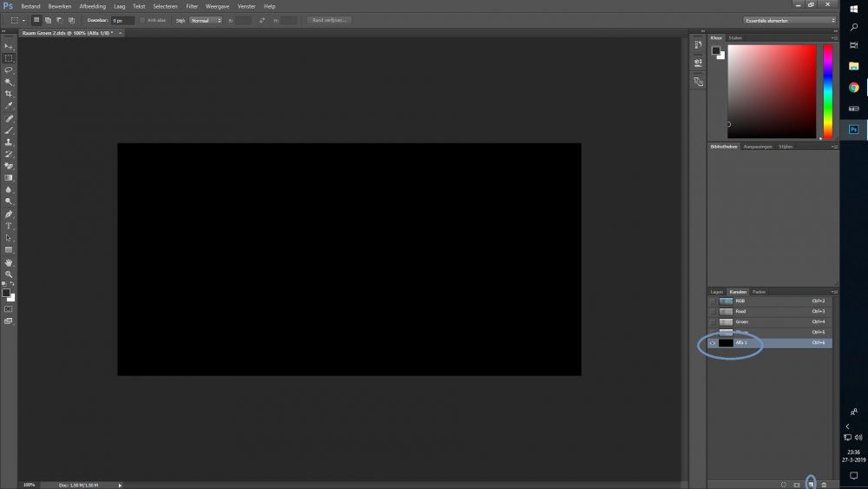Open the Kanalen panel options menu

[x=834, y=292]
